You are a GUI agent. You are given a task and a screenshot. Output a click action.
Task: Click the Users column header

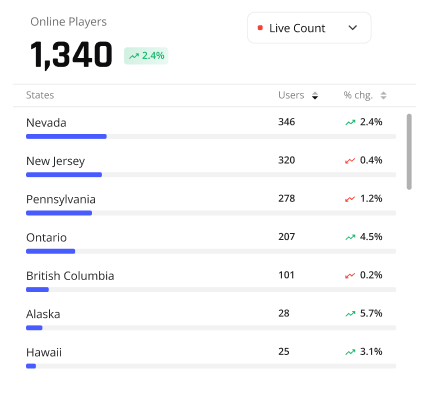point(291,95)
